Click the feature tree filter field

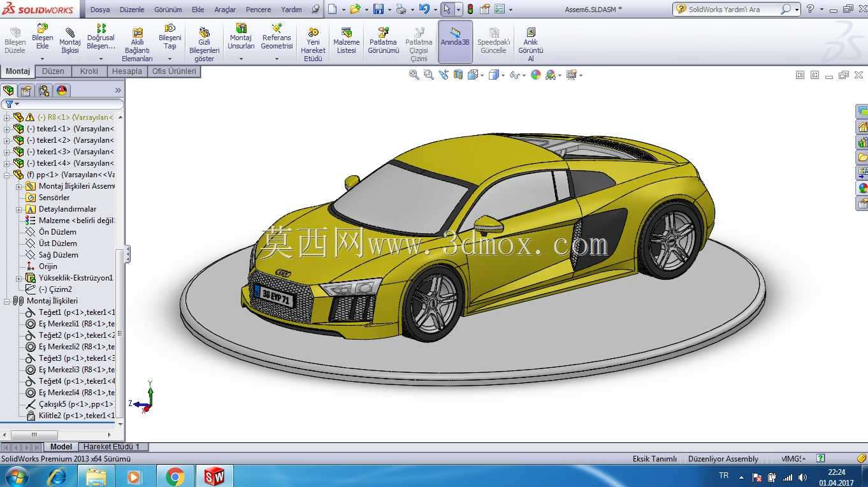[62, 104]
